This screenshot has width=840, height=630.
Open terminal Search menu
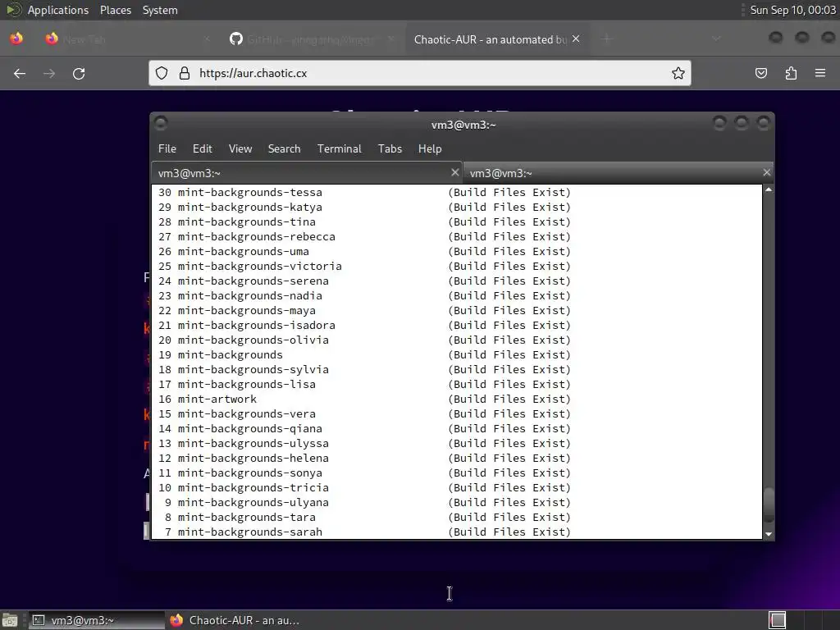284,149
